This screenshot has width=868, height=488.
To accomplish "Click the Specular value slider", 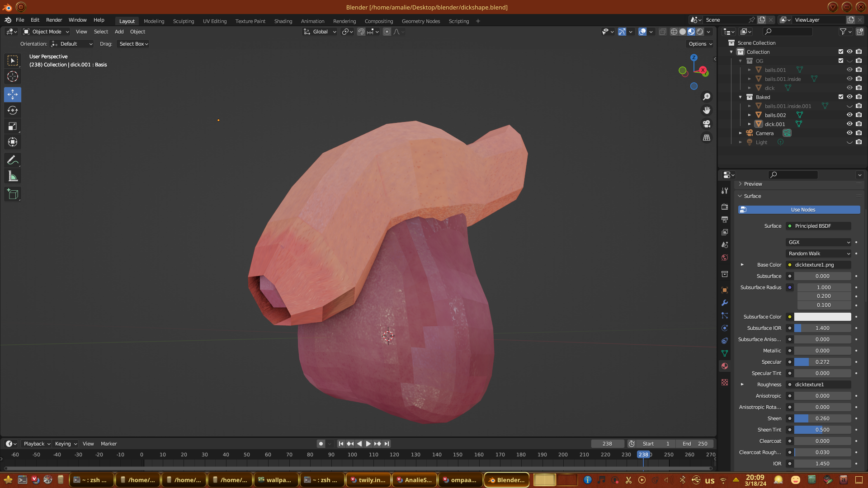I will [x=822, y=362].
